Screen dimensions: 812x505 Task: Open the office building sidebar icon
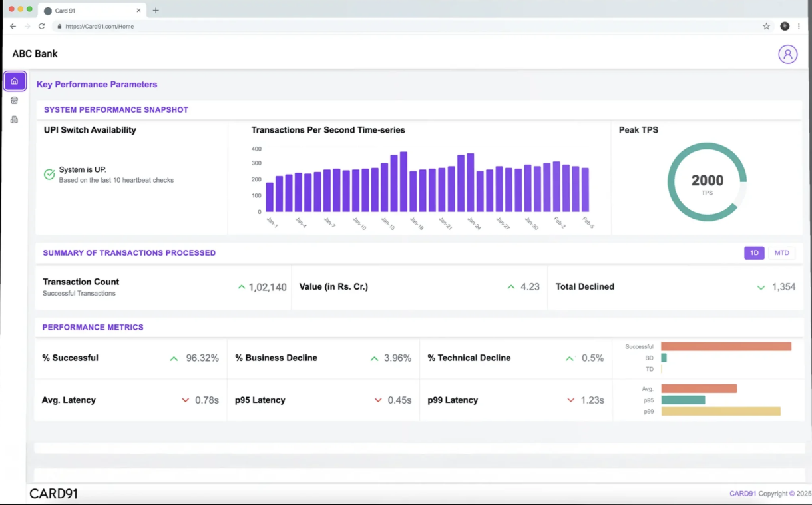[15, 120]
